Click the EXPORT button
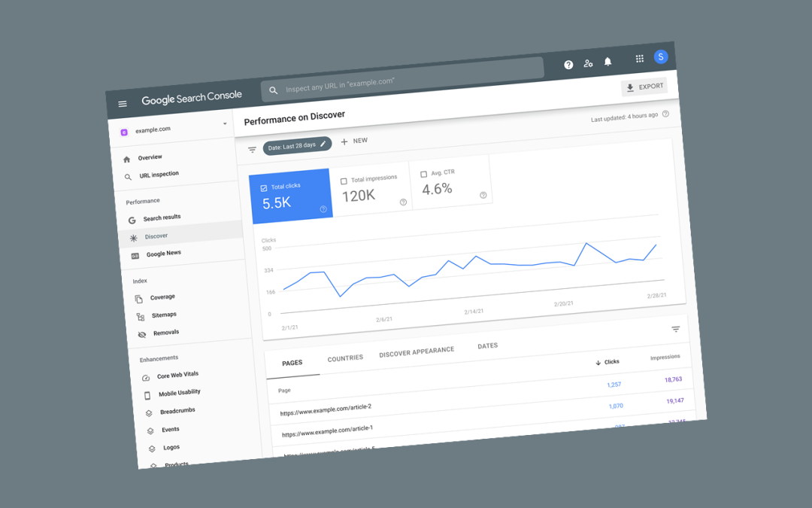Image resolution: width=812 pixels, height=508 pixels. (644, 87)
